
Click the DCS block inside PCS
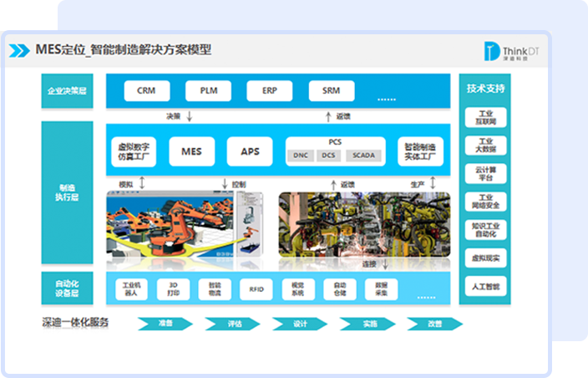[328, 156]
